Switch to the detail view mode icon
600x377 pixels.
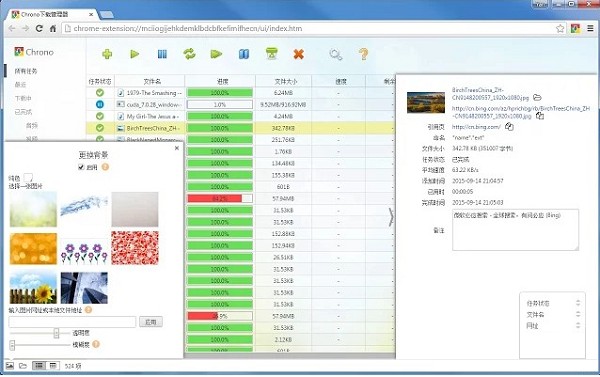53,366
